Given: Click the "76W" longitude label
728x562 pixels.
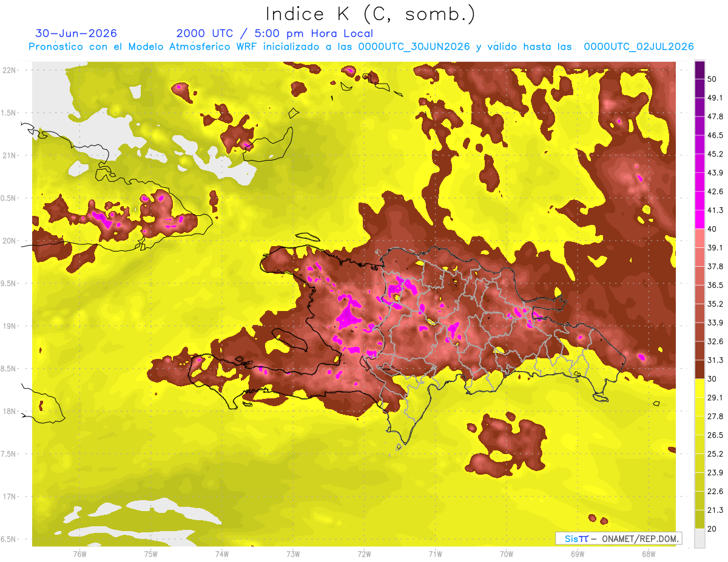Looking at the screenshot, I should click(x=79, y=554).
